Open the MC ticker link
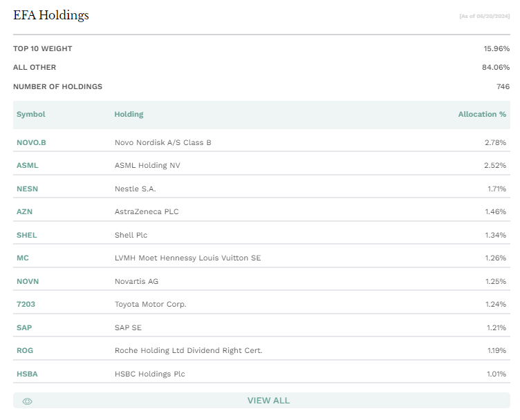Screen dimensions: 520x420 point(23,258)
